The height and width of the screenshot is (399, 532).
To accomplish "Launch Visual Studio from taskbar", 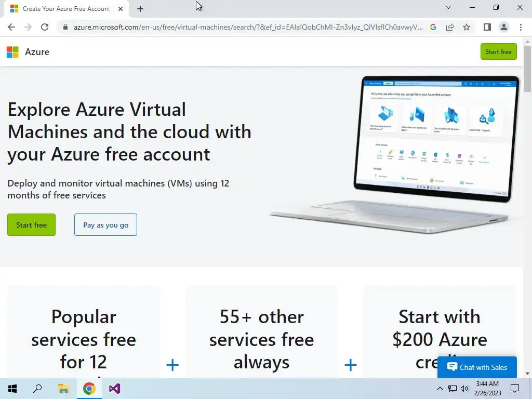I will [115, 389].
